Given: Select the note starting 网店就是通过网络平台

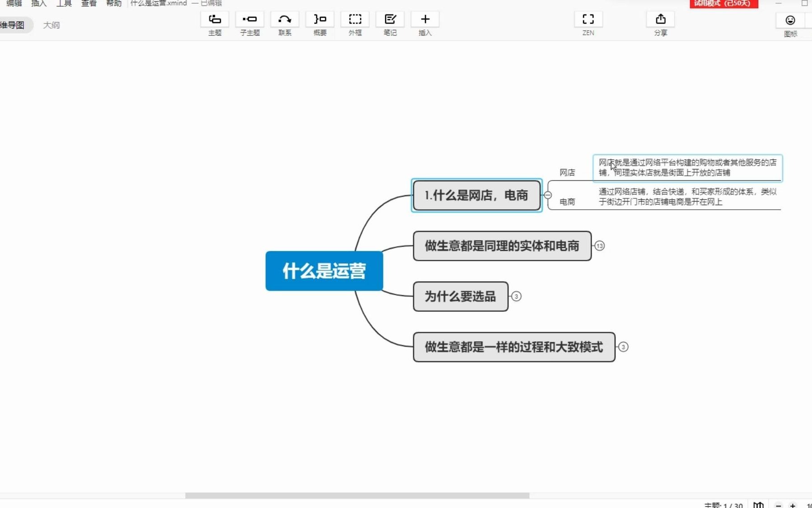Looking at the screenshot, I should 687,168.
